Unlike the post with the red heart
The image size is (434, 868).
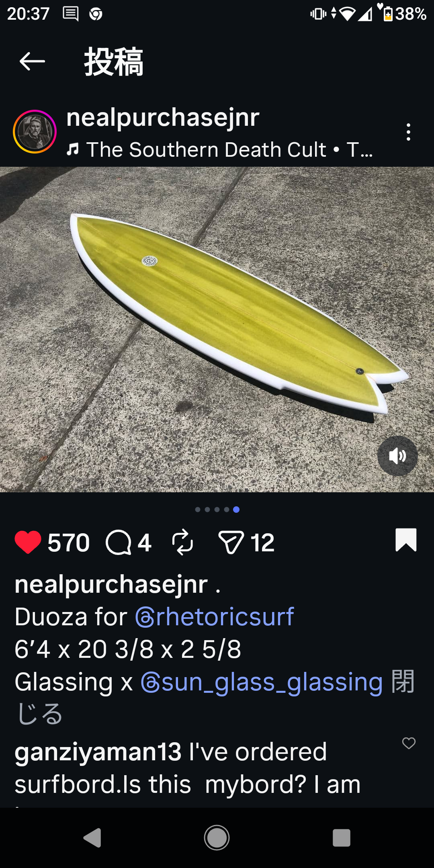28,542
